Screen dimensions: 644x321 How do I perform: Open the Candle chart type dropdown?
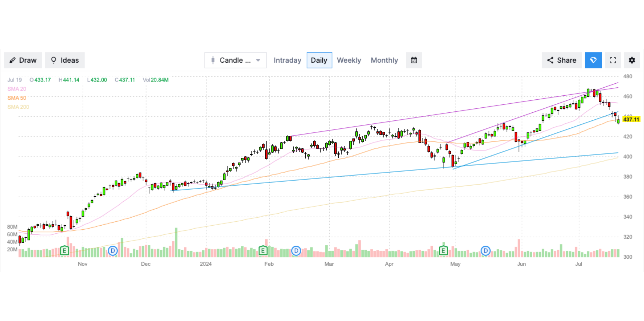(235, 60)
